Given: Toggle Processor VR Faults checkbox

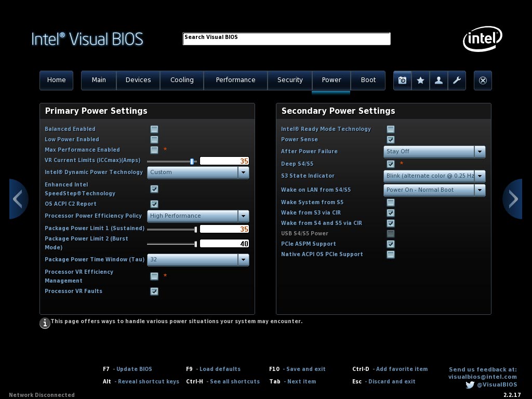Looking at the screenshot, I should click(154, 291).
